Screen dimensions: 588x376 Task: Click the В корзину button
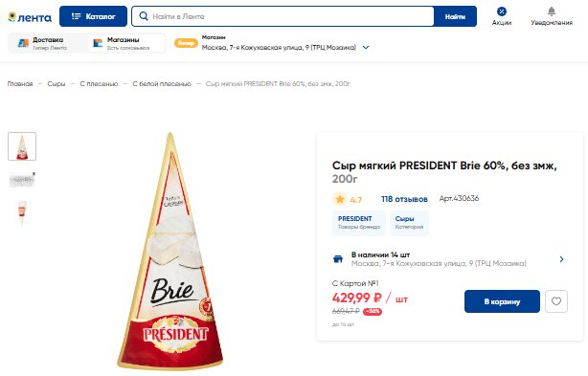pyautogui.click(x=502, y=301)
